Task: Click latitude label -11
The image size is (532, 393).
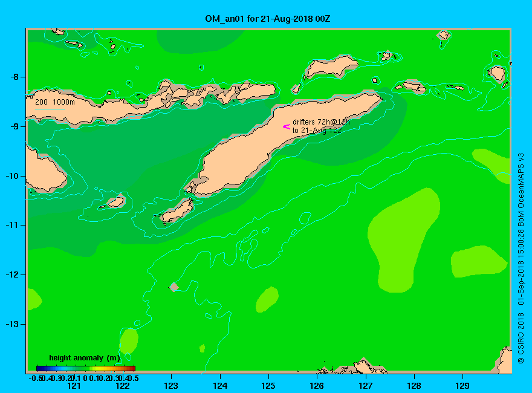Action: pyautogui.click(x=12, y=225)
